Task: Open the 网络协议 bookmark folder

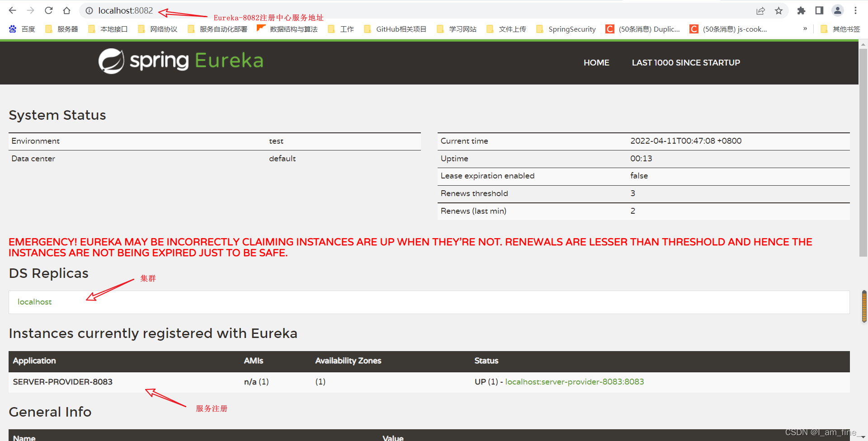Action: pyautogui.click(x=157, y=29)
